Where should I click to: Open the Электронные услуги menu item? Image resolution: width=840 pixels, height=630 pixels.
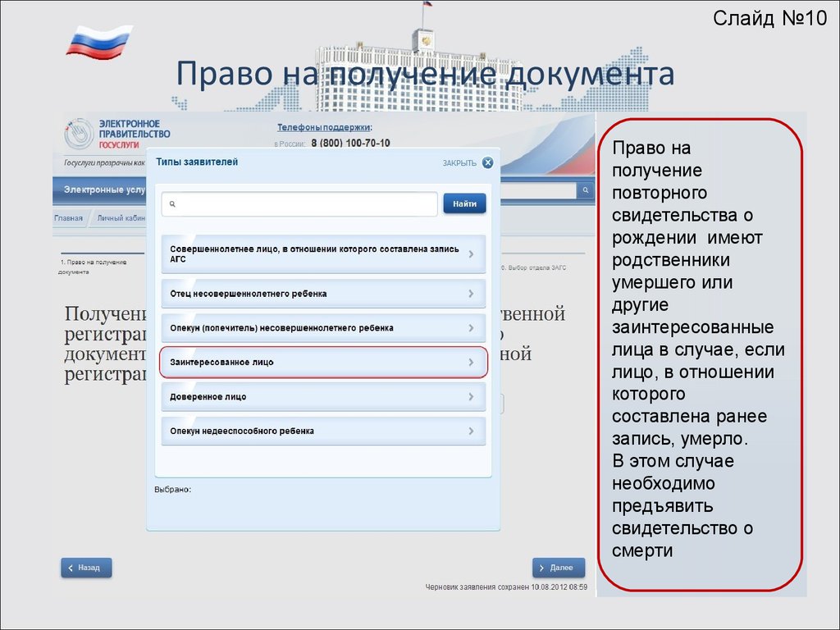tap(104, 189)
